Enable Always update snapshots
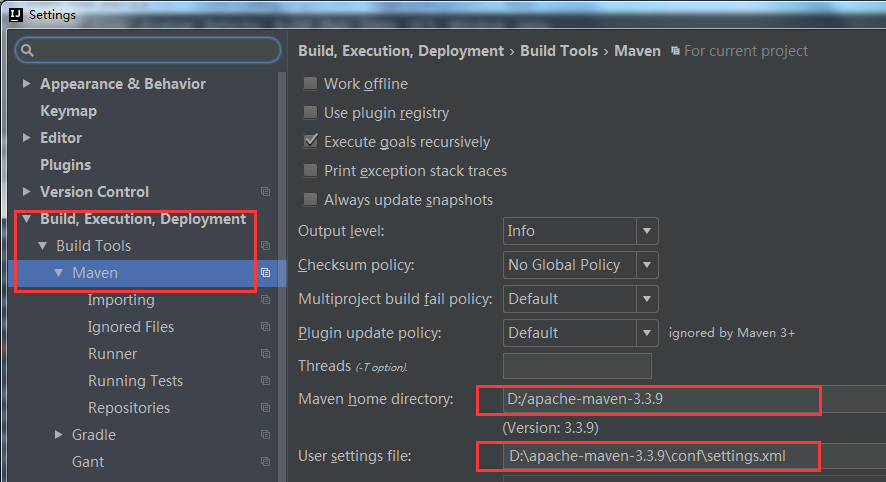The height and width of the screenshot is (482, 886). tap(310, 200)
